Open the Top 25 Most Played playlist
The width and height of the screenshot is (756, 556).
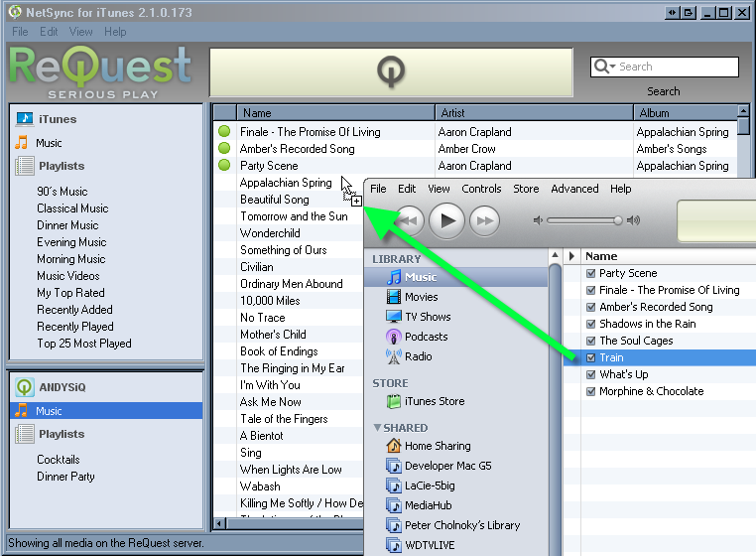pos(84,344)
